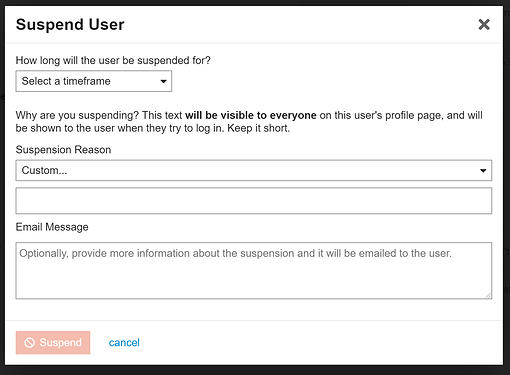The width and height of the screenshot is (510, 375).
Task: Click the bold "will be visible to everyone" text
Action: 251,115
